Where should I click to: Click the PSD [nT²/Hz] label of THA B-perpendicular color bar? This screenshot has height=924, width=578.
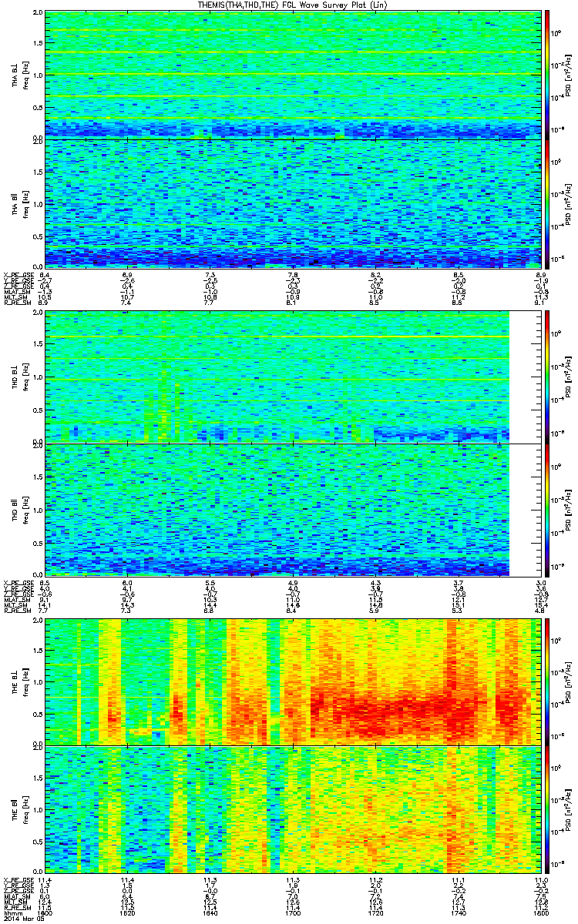[x=568, y=75]
